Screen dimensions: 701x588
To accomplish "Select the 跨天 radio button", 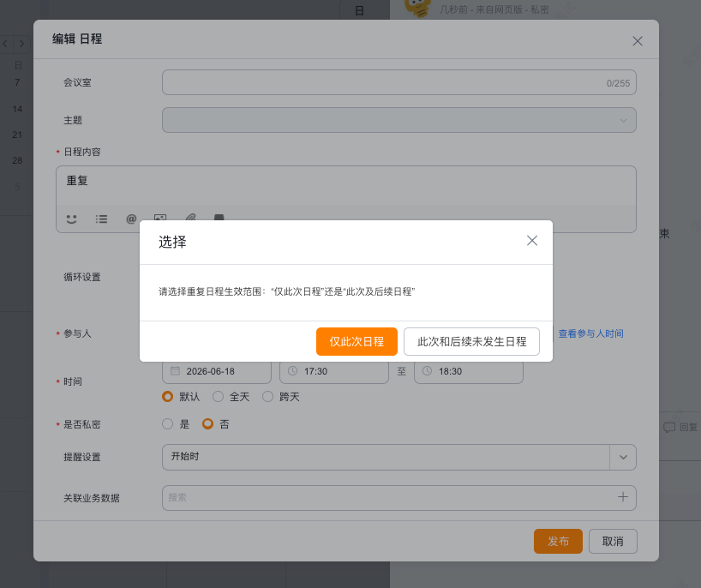I will (x=267, y=397).
